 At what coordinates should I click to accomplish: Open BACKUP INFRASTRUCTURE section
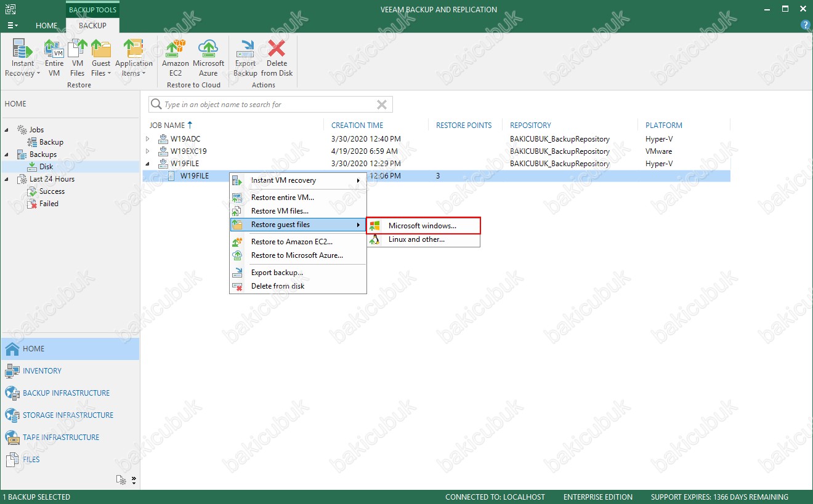70,393
